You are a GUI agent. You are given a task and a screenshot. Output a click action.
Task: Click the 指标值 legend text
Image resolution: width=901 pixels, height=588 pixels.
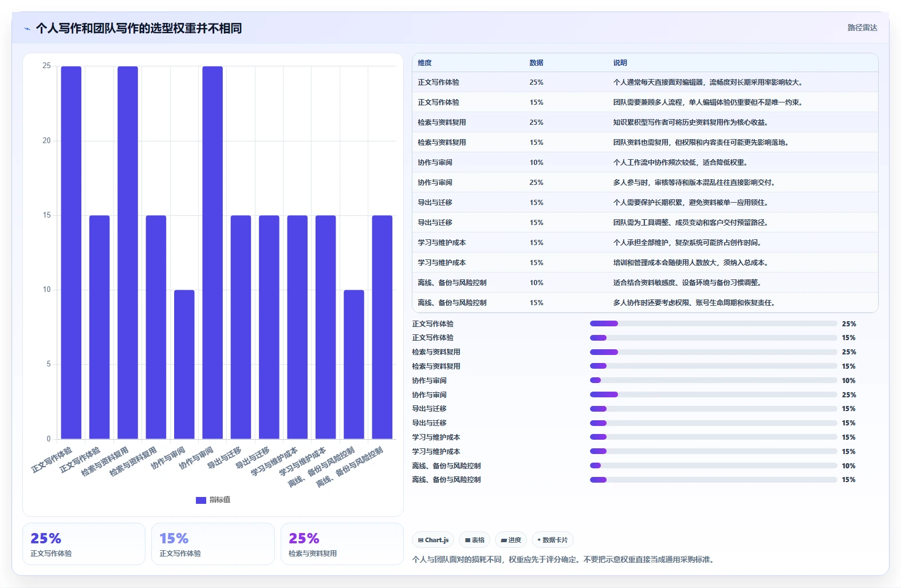(x=220, y=500)
